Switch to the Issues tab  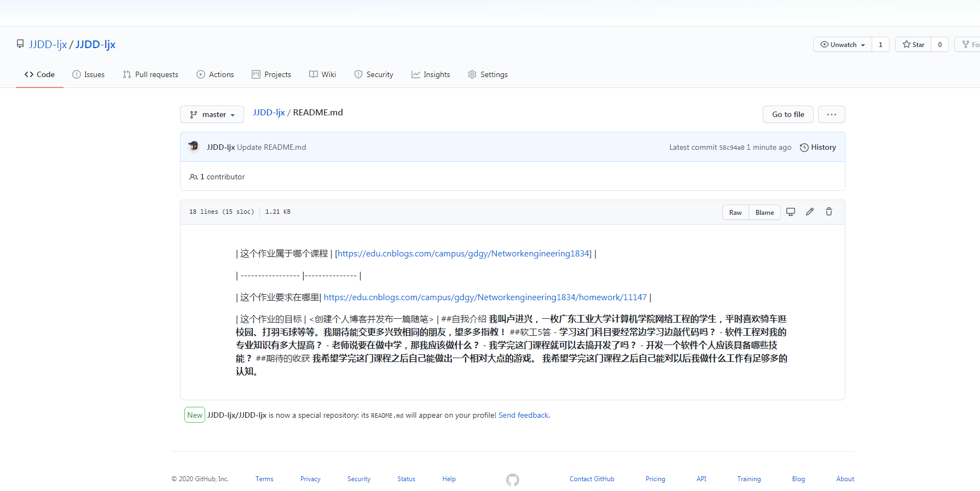click(x=89, y=74)
